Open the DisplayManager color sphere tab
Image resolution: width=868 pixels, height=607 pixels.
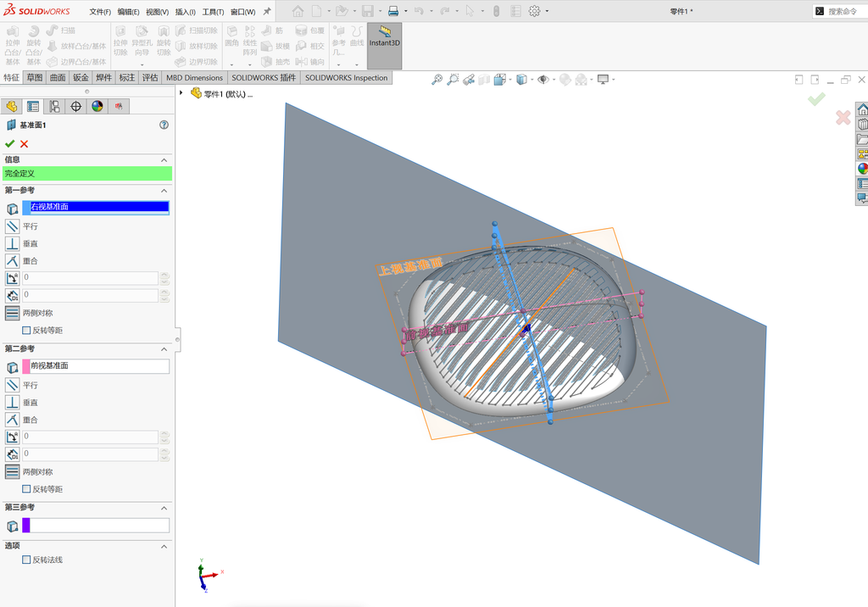[x=97, y=106]
